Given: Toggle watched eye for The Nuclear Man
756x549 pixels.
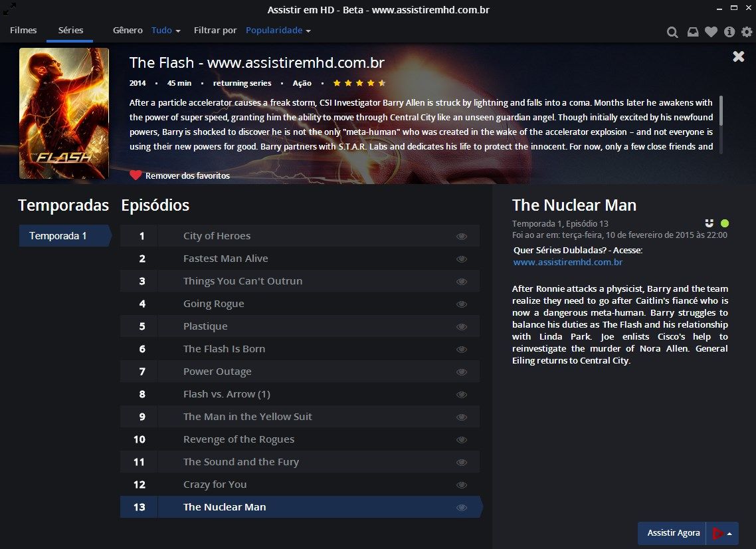Looking at the screenshot, I should tap(462, 508).
